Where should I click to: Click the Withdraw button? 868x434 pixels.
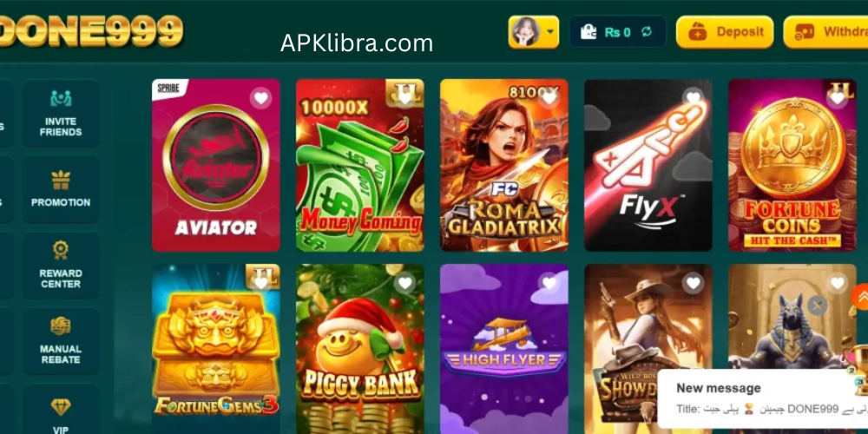pyautogui.click(x=826, y=32)
